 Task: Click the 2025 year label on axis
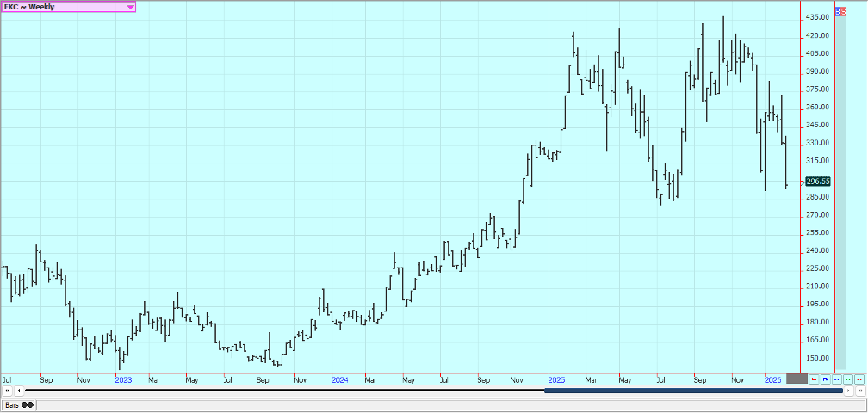(x=555, y=379)
